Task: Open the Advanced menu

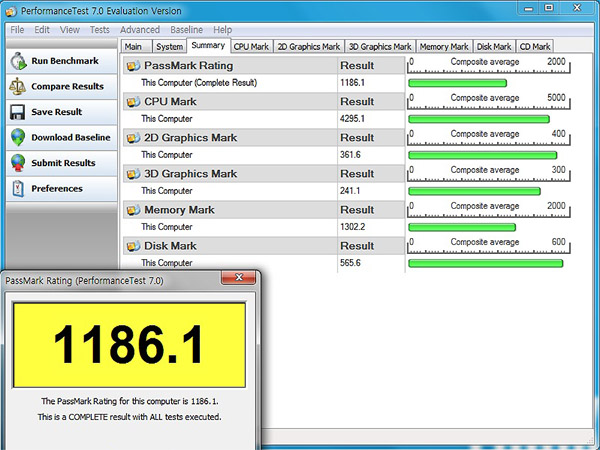Action: [140, 30]
